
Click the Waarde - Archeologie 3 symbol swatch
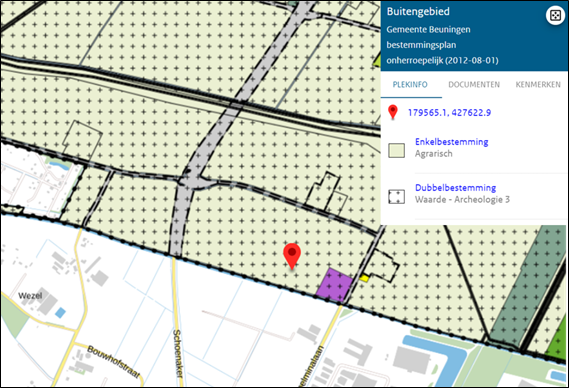pos(396,196)
